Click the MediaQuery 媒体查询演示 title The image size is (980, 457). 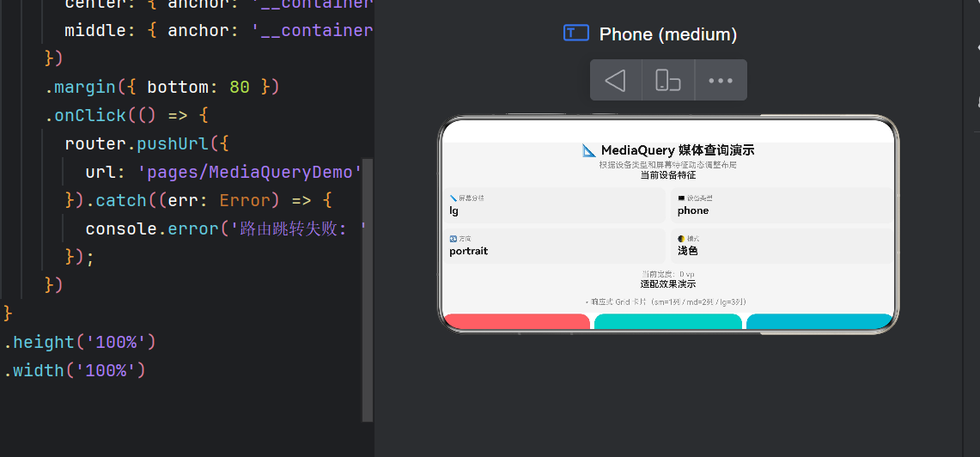click(x=668, y=150)
